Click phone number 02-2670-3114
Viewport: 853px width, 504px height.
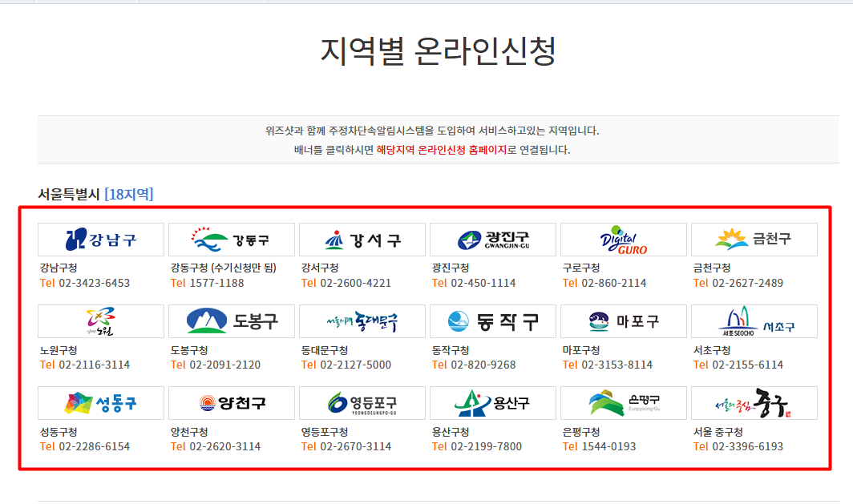pyautogui.click(x=355, y=446)
